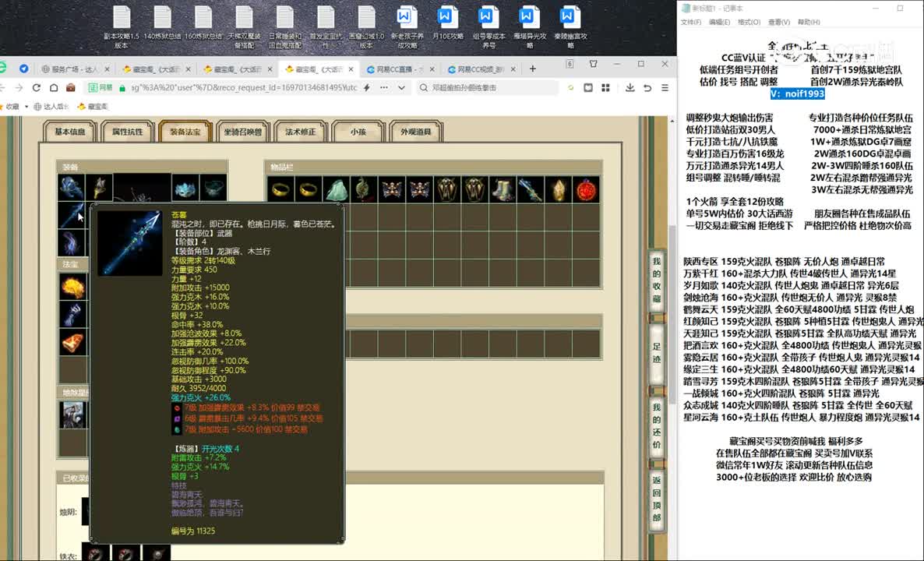Select the orange flame 法宝 item

(x=72, y=287)
